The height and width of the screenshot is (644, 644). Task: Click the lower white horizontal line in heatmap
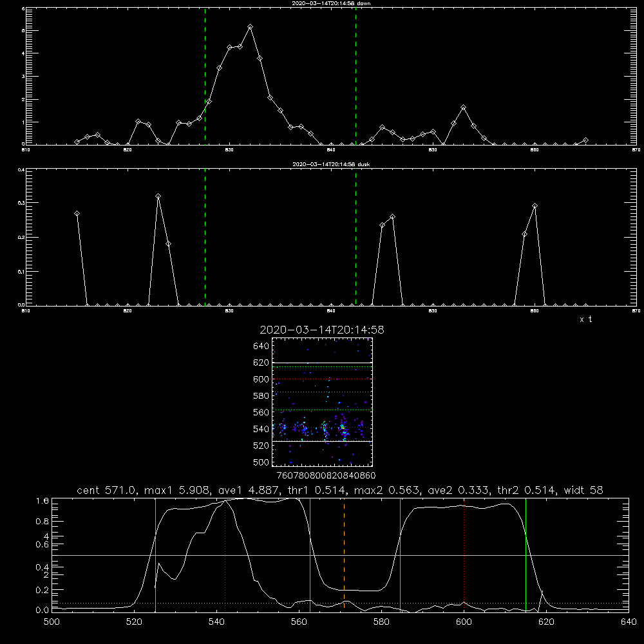(x=322, y=442)
